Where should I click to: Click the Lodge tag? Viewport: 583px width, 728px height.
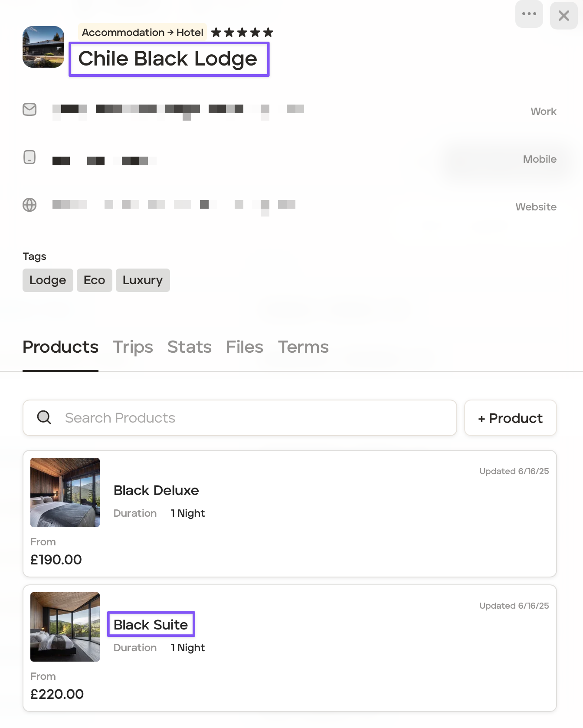click(x=48, y=280)
